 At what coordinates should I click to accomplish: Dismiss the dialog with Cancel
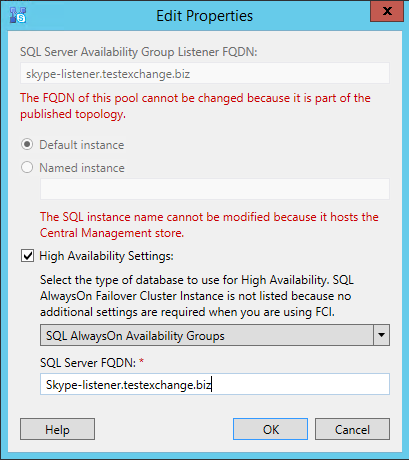click(352, 429)
